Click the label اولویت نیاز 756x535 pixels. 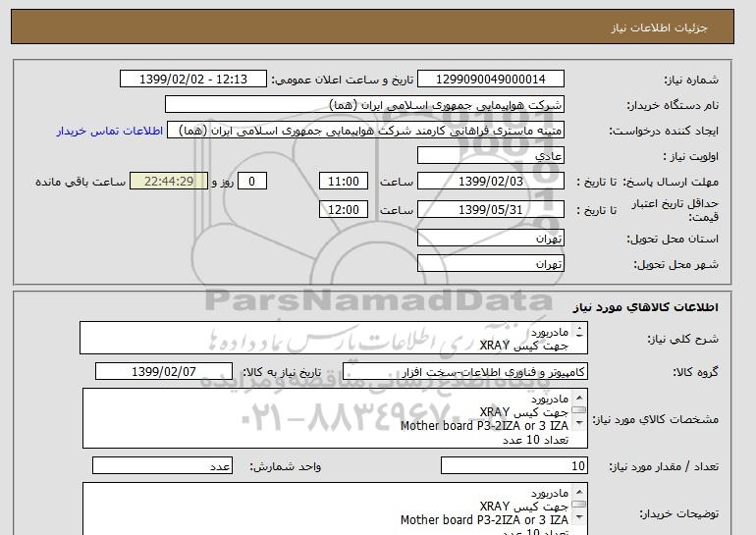[x=690, y=156]
